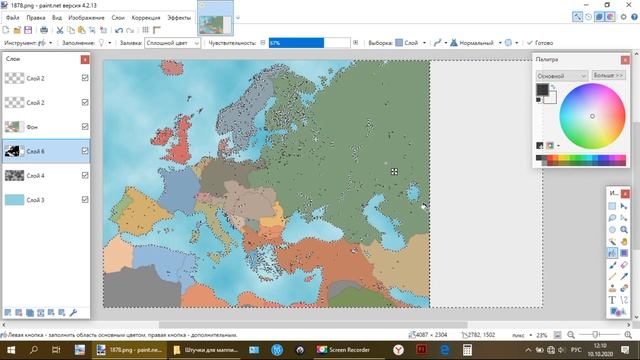Open the Эффекты menu

(x=179, y=18)
